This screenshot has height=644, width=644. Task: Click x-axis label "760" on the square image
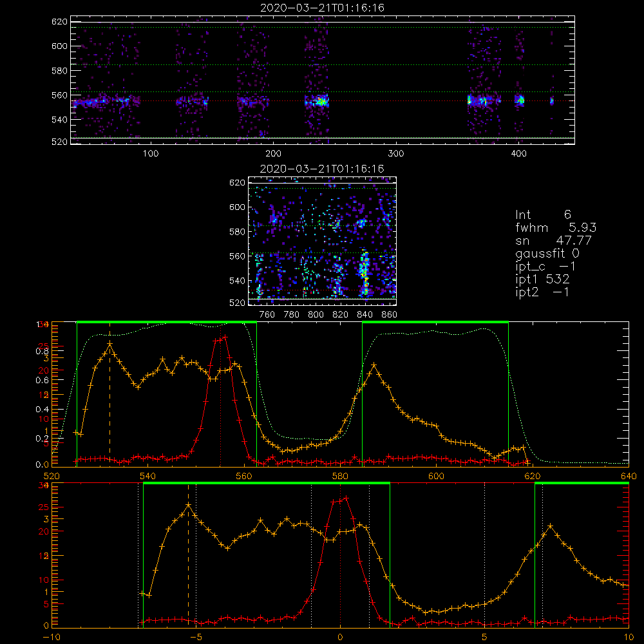point(267,315)
